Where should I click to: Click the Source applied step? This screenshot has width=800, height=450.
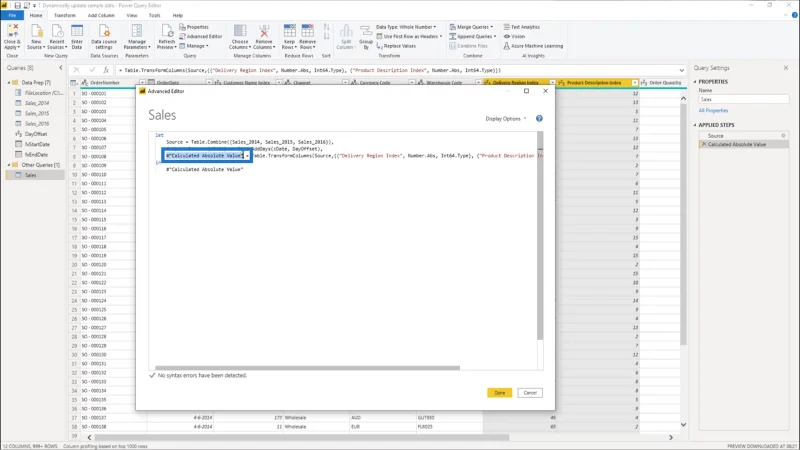pos(715,136)
